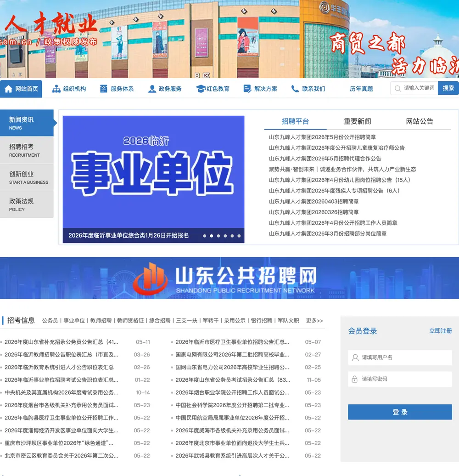
Task: Click the 更多>> link in 招考信息
Action: tap(314, 321)
